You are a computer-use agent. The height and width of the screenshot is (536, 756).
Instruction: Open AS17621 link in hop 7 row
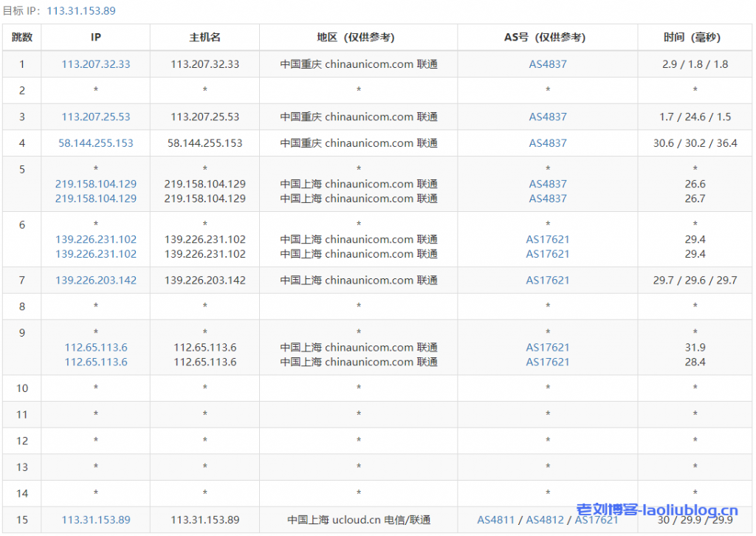(x=548, y=281)
